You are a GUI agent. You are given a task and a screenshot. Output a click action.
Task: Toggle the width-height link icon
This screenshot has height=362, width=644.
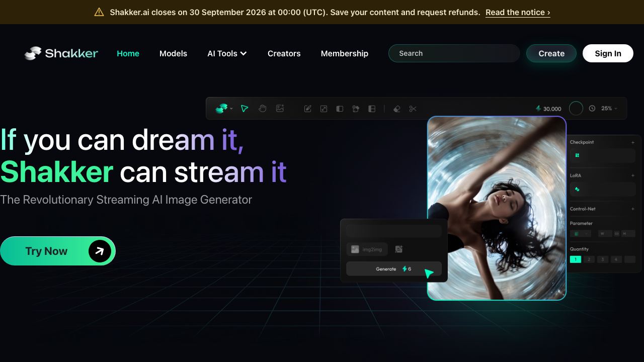point(617,233)
